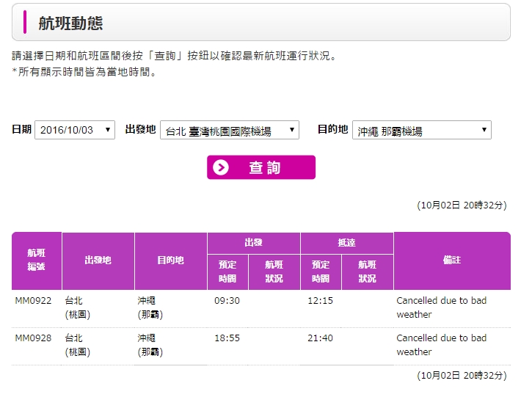Click the 備註 column header
This screenshot has width=532, height=397.
(452, 261)
